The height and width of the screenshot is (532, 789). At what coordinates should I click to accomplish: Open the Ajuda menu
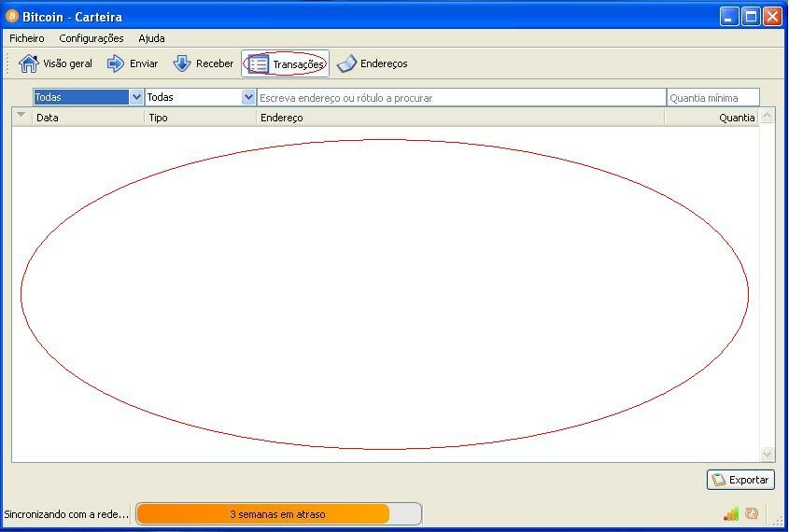point(151,38)
